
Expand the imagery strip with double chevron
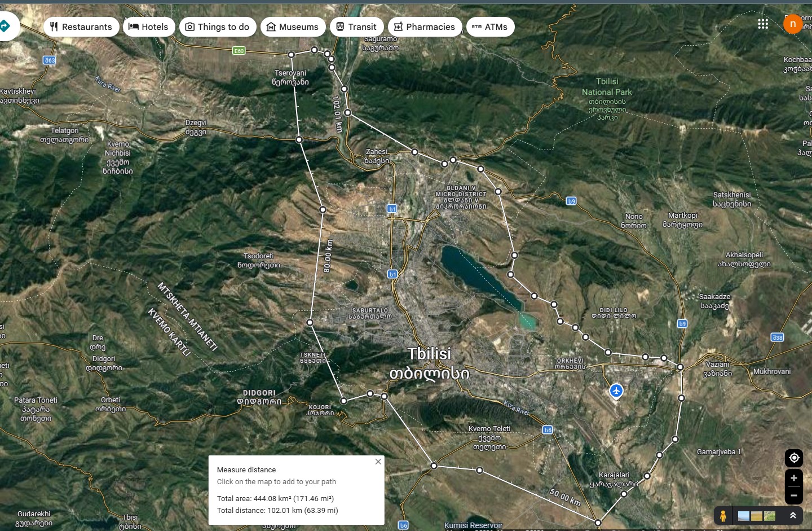click(x=793, y=516)
